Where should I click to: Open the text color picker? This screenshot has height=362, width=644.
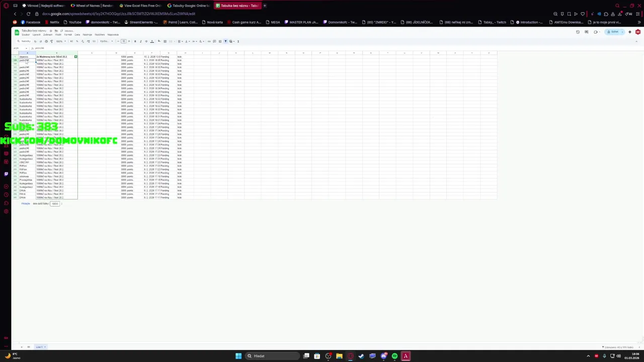coord(152,41)
